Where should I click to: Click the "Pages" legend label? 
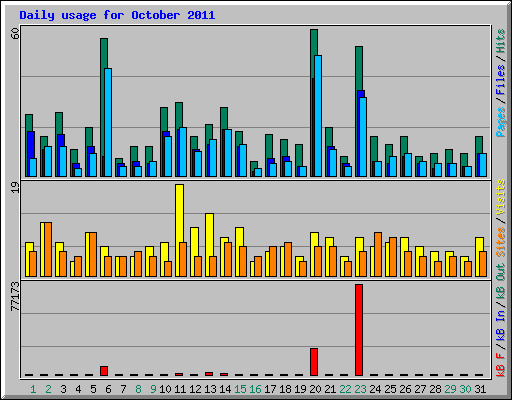pos(500,122)
